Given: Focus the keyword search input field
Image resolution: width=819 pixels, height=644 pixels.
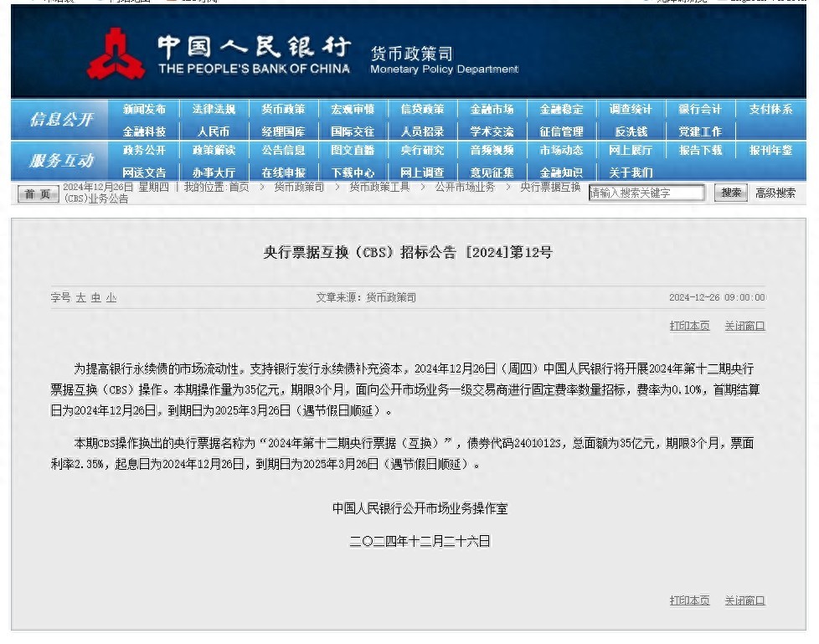Looking at the screenshot, I should (646, 193).
